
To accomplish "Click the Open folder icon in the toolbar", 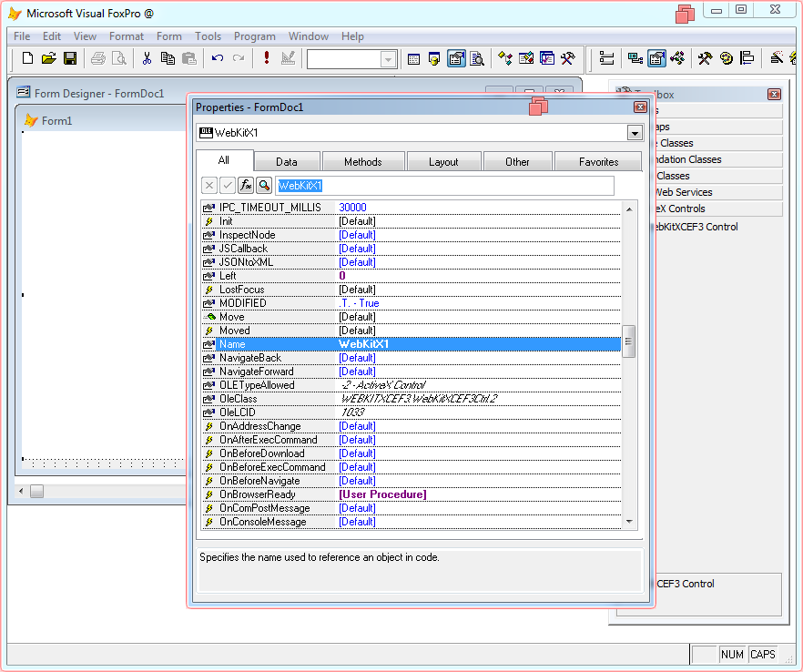I will [x=48, y=58].
